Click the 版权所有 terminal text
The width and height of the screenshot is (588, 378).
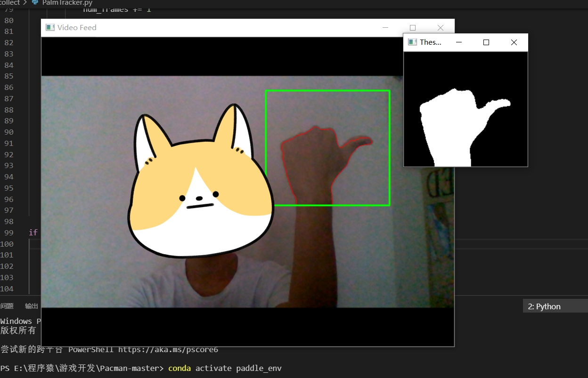[18, 330]
